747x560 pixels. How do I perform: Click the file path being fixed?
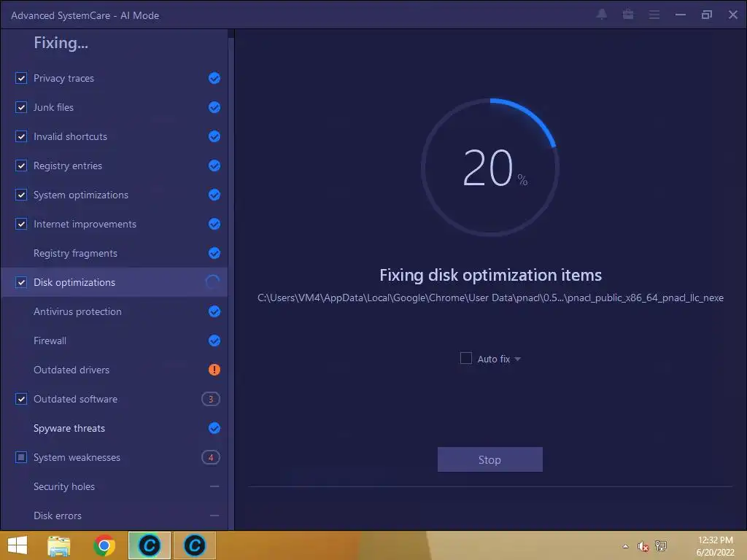(490, 297)
